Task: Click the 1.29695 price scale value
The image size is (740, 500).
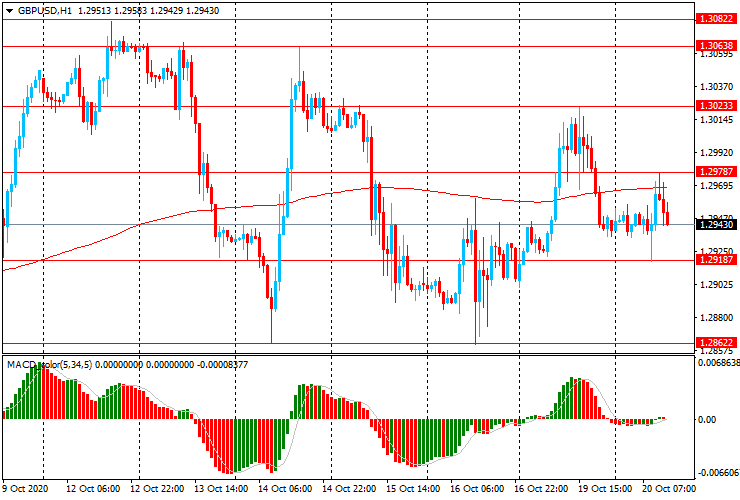Action: coord(716,186)
